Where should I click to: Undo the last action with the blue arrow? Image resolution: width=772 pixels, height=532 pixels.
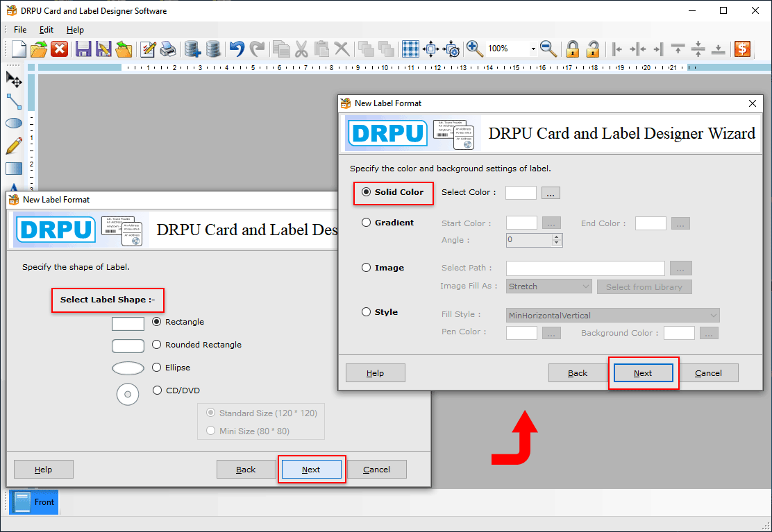(237, 49)
